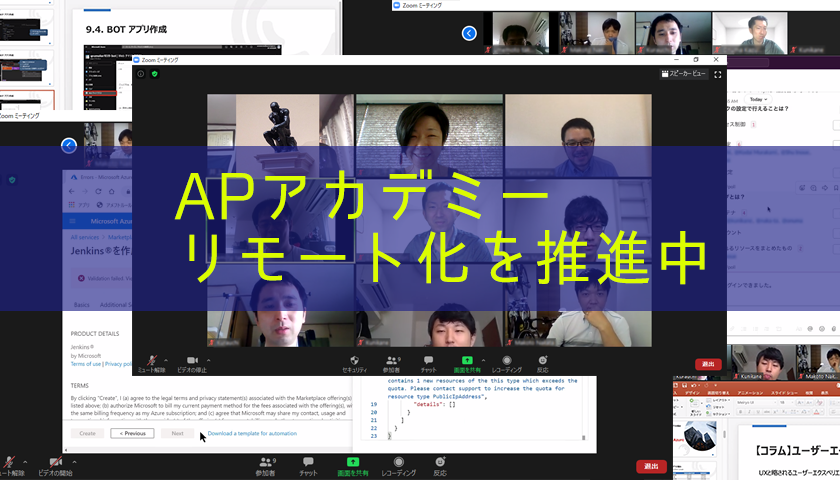
Task: Open reactions in the bottom Zoom toolbar
Action: click(439, 464)
